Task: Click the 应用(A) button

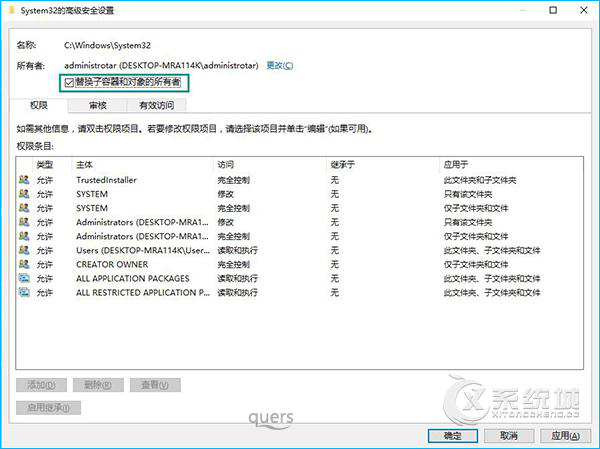Action: (x=565, y=436)
